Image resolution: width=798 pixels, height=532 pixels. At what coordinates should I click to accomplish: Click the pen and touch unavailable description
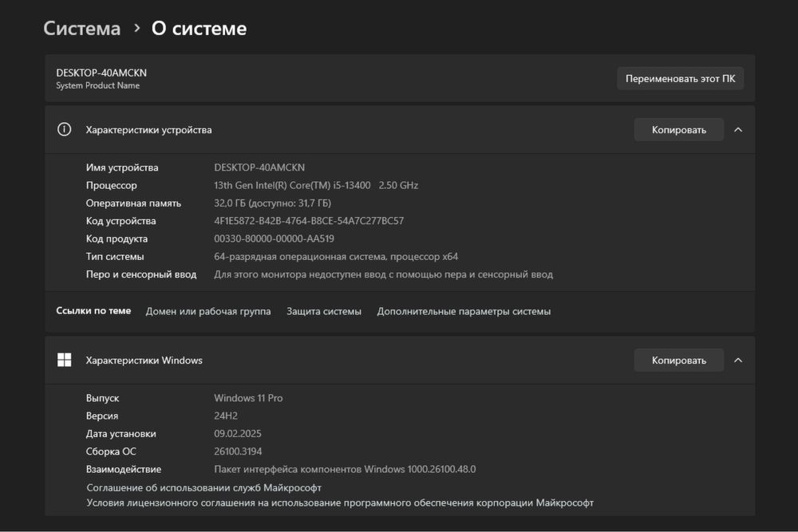pos(383,274)
